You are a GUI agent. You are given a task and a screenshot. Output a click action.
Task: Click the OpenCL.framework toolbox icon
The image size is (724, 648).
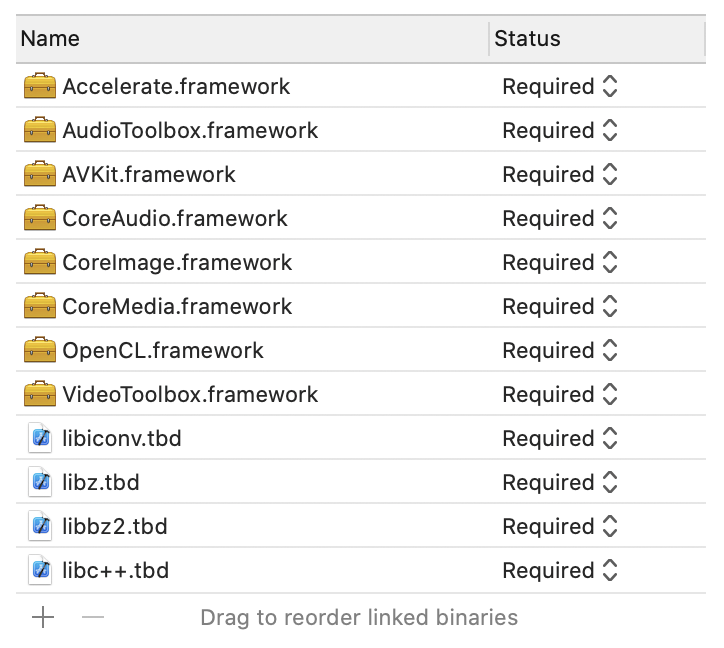tap(39, 351)
